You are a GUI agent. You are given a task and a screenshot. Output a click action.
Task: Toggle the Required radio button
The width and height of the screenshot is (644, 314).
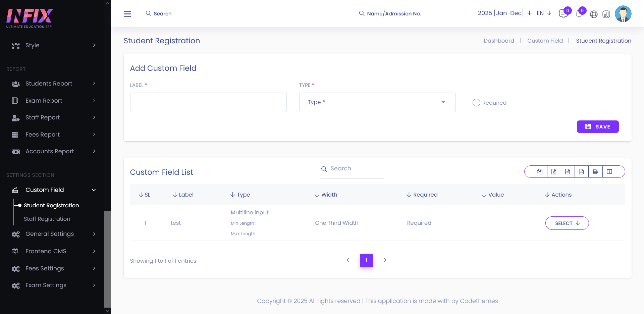tap(476, 103)
